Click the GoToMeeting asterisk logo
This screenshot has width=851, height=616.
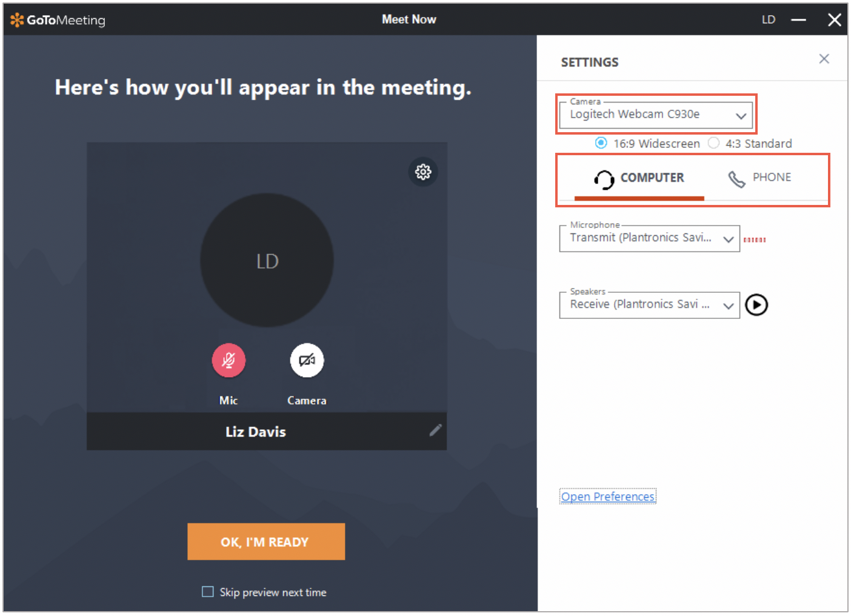(15, 19)
